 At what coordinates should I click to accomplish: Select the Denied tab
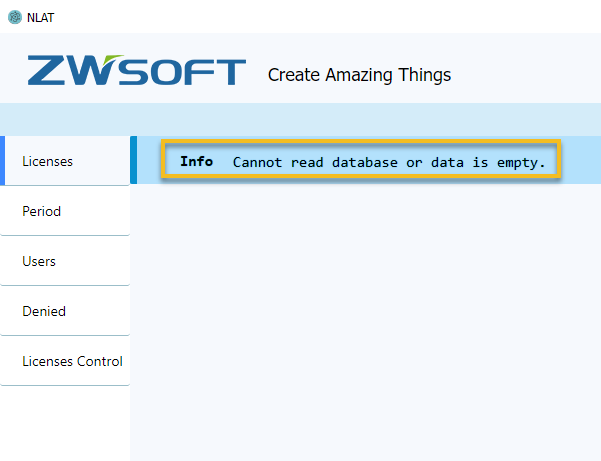[x=65, y=311]
